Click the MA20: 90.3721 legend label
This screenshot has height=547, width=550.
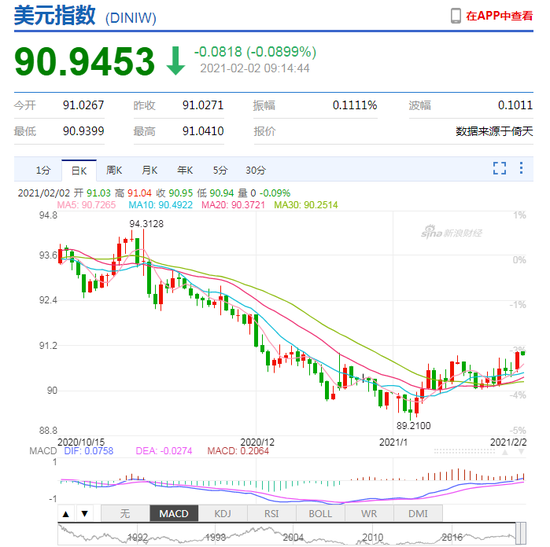tap(233, 205)
